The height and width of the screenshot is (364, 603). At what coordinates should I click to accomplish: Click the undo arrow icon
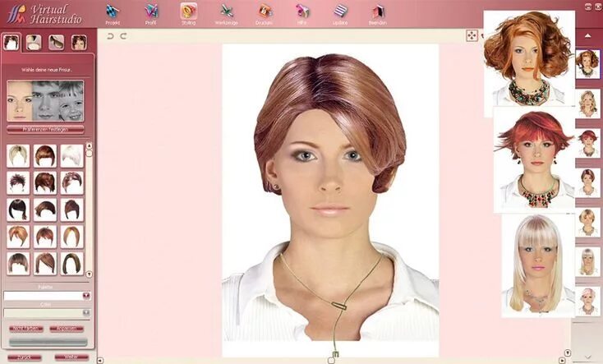click(111, 36)
